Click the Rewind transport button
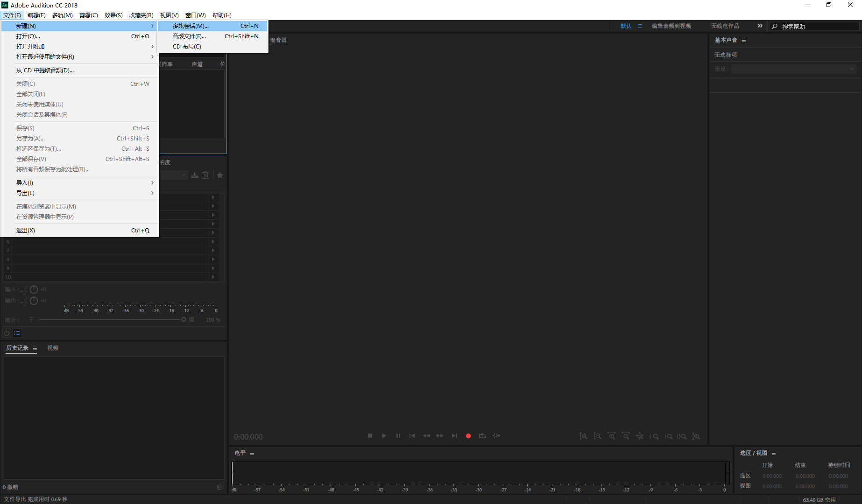This screenshot has width=862, height=504. 426,436
